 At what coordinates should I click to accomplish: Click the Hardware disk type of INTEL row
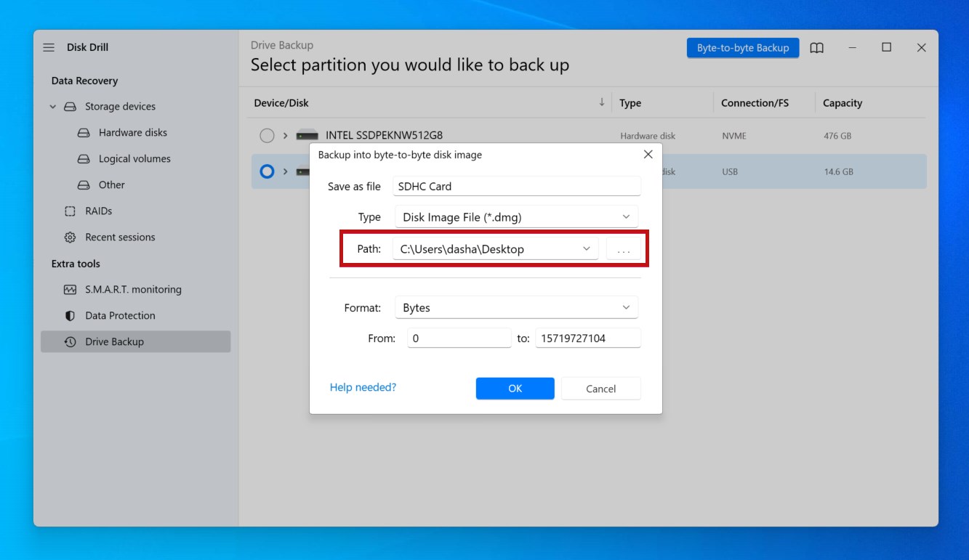648,136
